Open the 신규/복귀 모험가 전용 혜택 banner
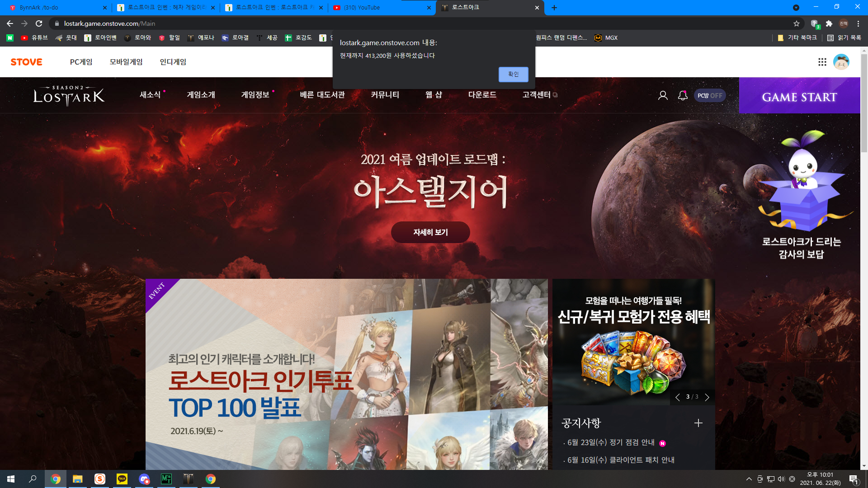This screenshot has height=488, width=868. 633,342
